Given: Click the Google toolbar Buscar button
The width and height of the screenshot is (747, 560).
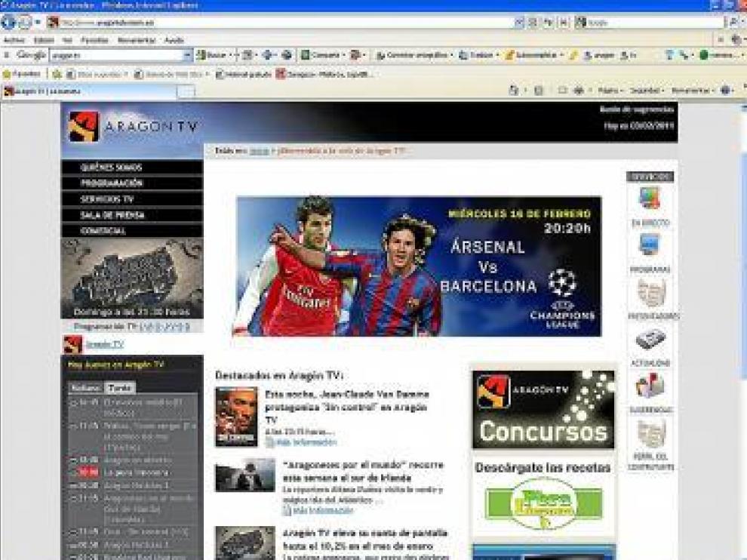Looking at the screenshot, I should click(x=212, y=55).
